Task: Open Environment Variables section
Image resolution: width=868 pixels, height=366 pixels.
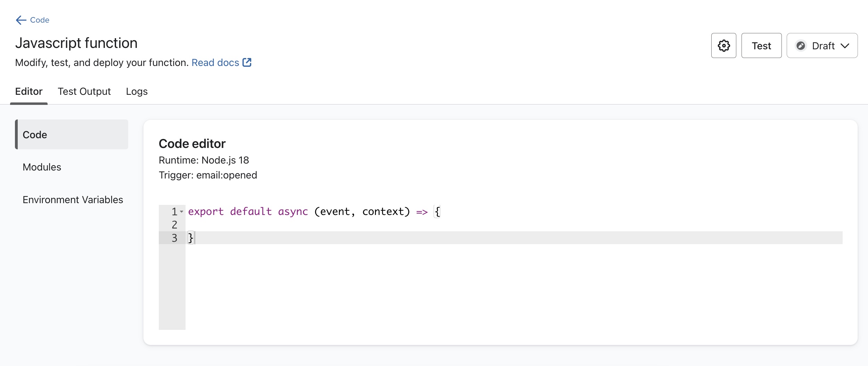Action: pyautogui.click(x=73, y=200)
